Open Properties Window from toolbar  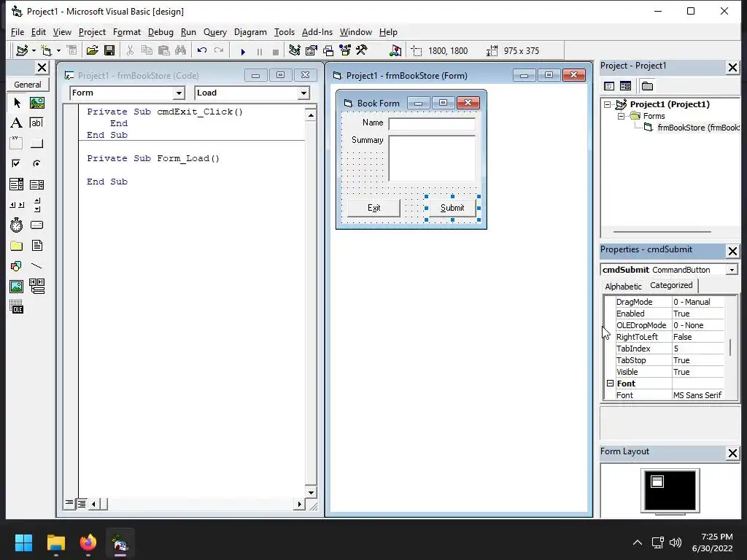[311, 50]
